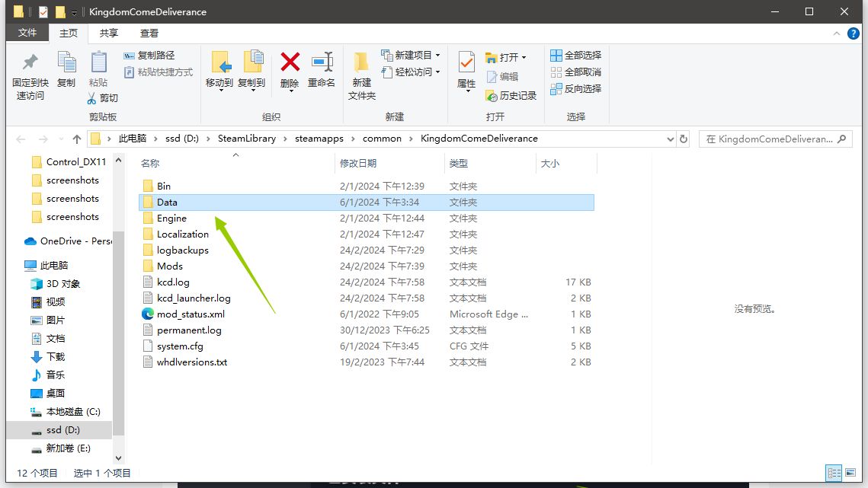
Task: Sort by the 大小 (Size) column header
Action: (549, 163)
